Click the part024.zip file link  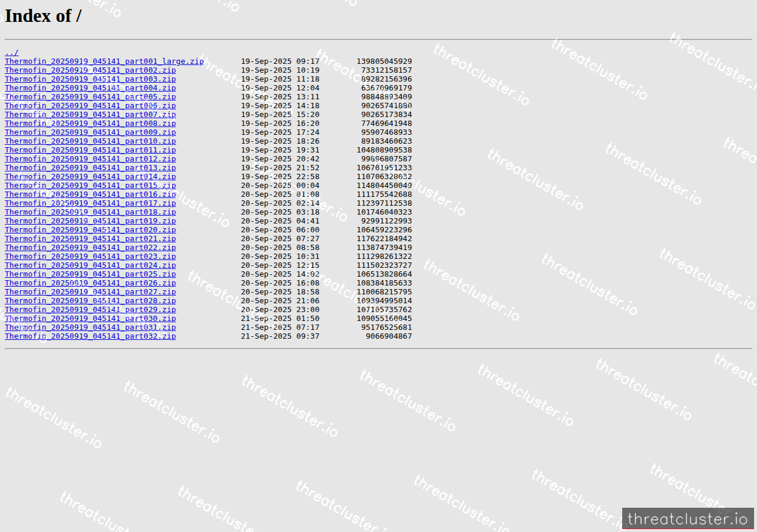coord(90,265)
